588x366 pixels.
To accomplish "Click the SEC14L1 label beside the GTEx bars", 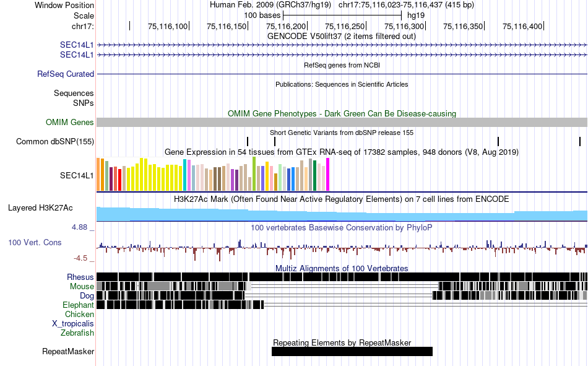I will coord(77,176).
